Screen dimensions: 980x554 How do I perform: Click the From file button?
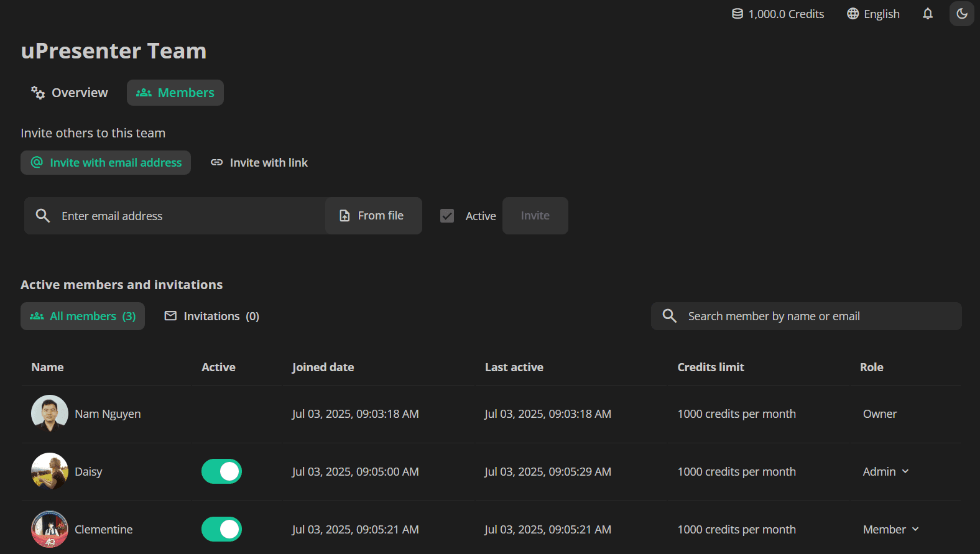[374, 216]
